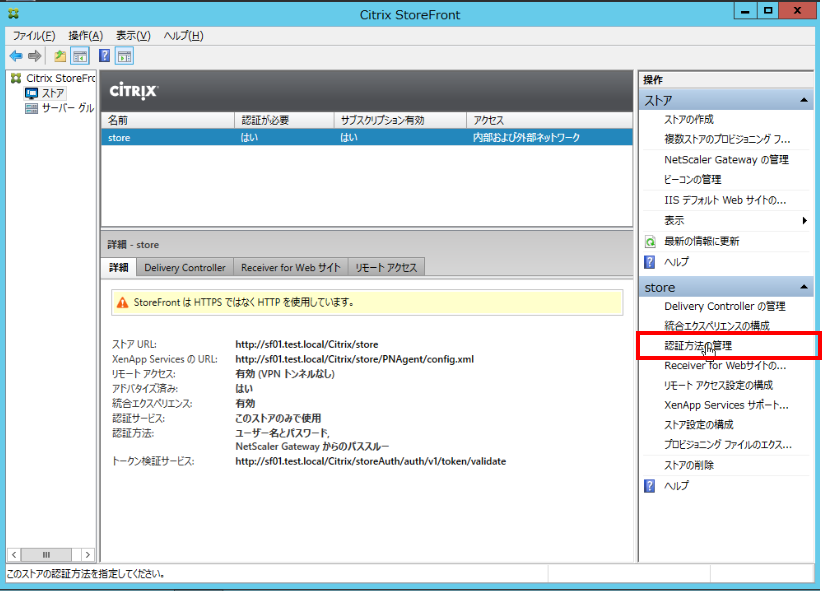This screenshot has width=822, height=591.
Task: Toggle the console tree pane toolbar icon
Action: (80, 56)
